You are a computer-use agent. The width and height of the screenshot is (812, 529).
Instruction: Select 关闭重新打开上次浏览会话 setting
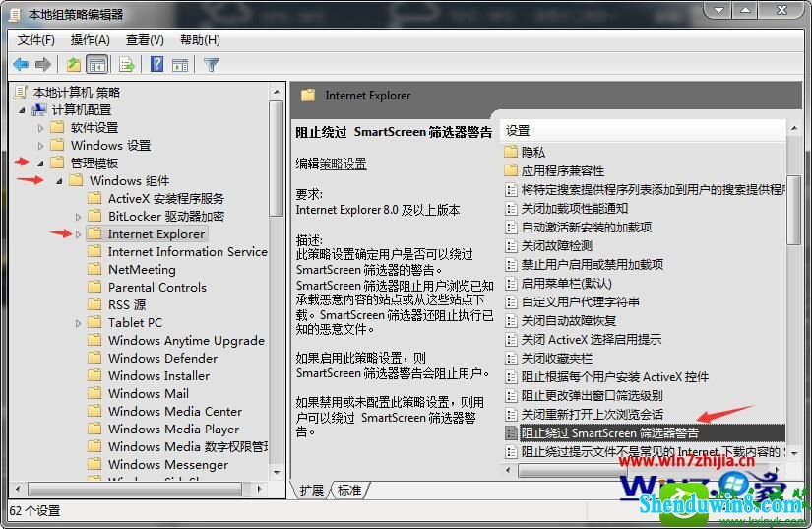592,415
